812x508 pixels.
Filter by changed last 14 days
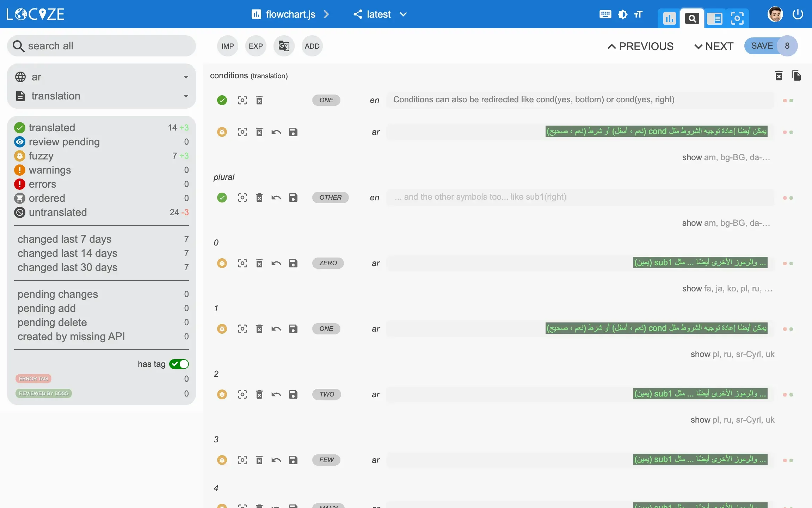67,253
